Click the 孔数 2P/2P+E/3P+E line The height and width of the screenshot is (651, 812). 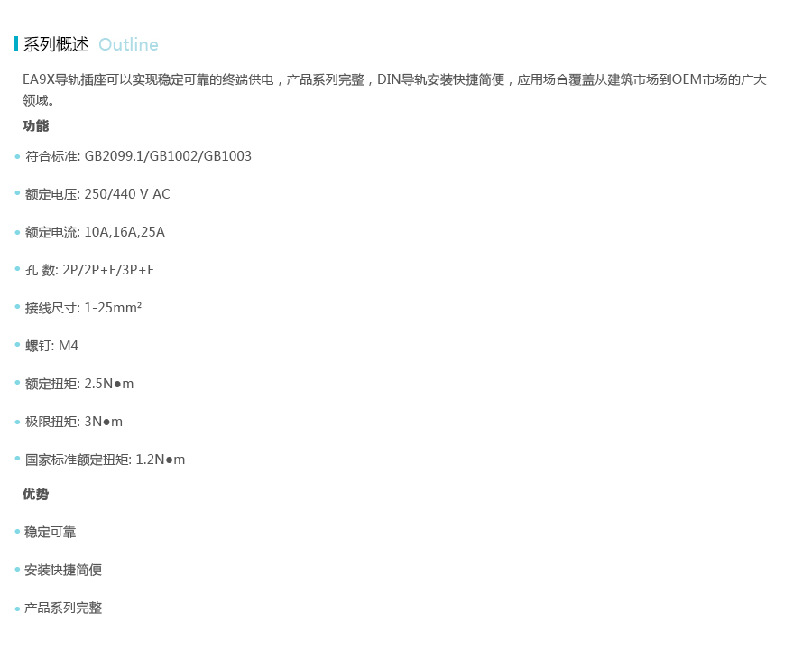click(x=89, y=270)
